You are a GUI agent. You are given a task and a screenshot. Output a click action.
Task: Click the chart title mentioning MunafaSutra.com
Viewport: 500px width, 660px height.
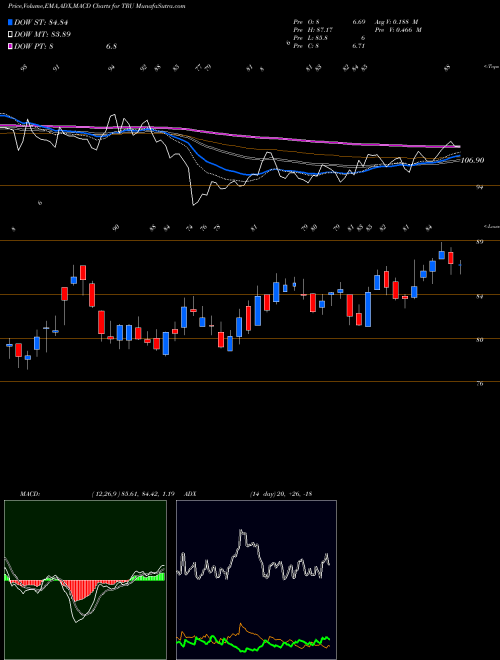point(96,6)
